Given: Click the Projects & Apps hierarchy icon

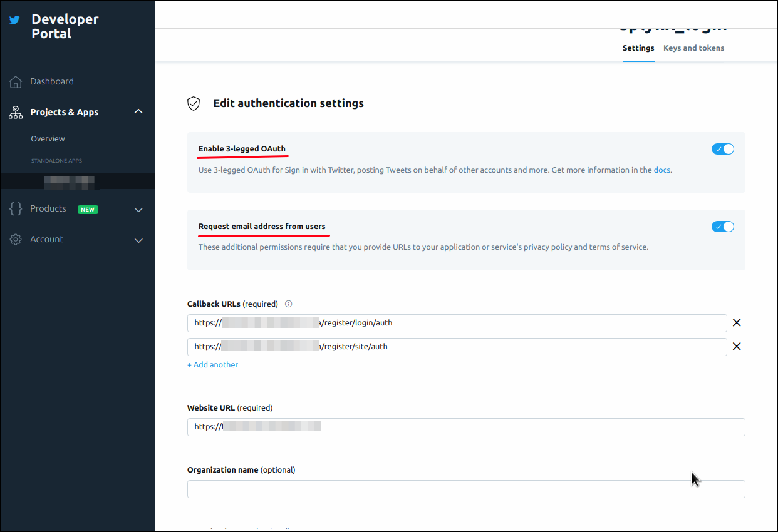Looking at the screenshot, I should (x=16, y=113).
